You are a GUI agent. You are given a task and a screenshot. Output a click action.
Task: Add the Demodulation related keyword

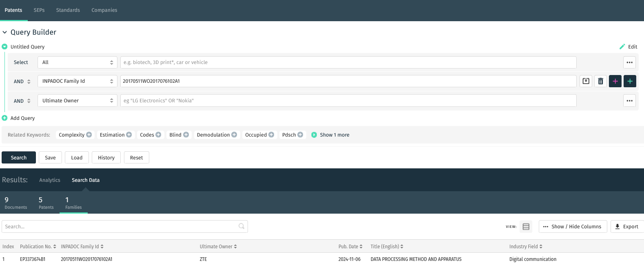pos(234,135)
